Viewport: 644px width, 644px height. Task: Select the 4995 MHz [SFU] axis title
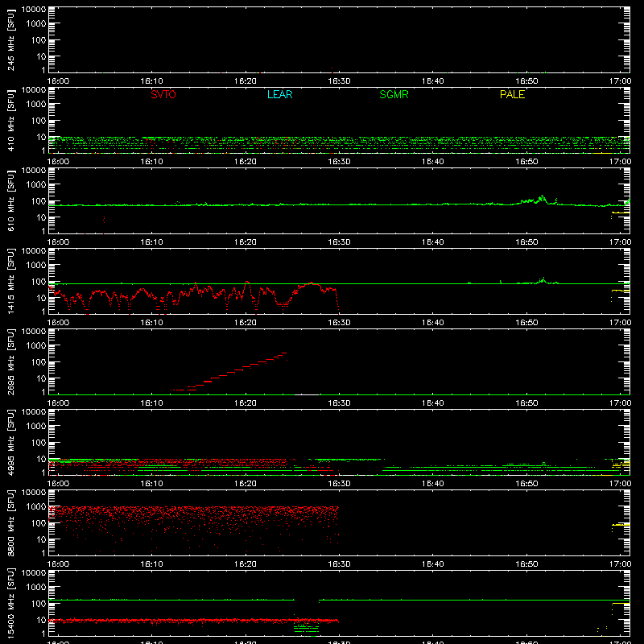pyautogui.click(x=10, y=442)
